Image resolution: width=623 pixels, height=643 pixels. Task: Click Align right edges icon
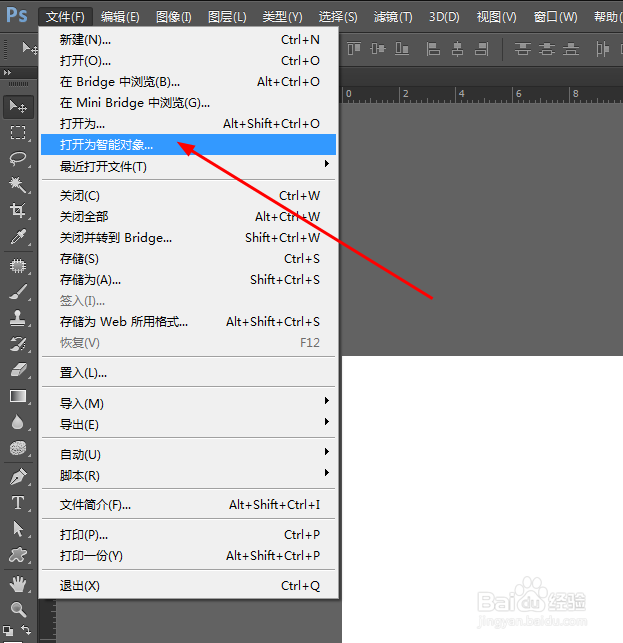click(x=482, y=48)
